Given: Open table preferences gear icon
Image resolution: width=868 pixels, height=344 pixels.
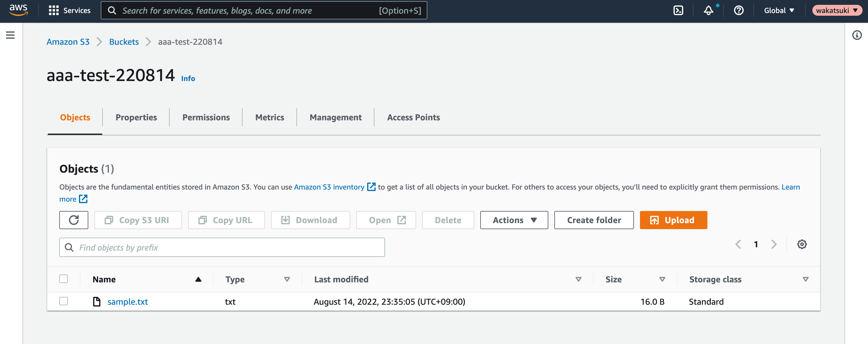Looking at the screenshot, I should 802,244.
